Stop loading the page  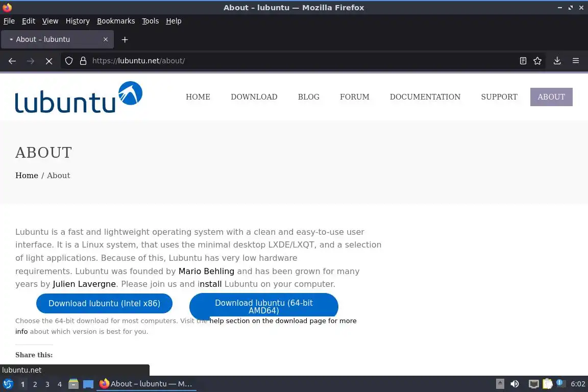click(x=49, y=61)
